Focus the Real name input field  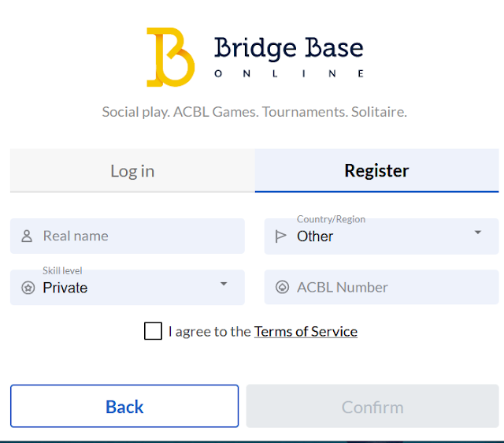tap(138, 236)
